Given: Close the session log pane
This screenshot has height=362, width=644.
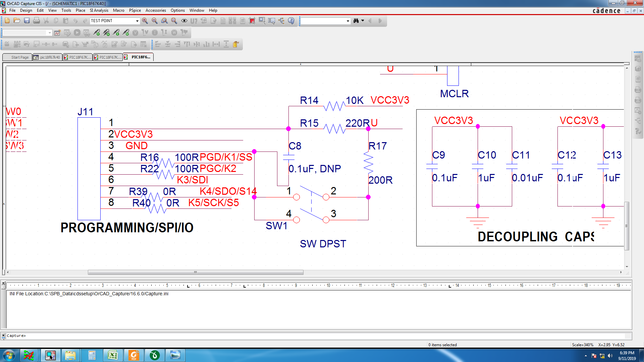Looking at the screenshot, I should [3, 283].
